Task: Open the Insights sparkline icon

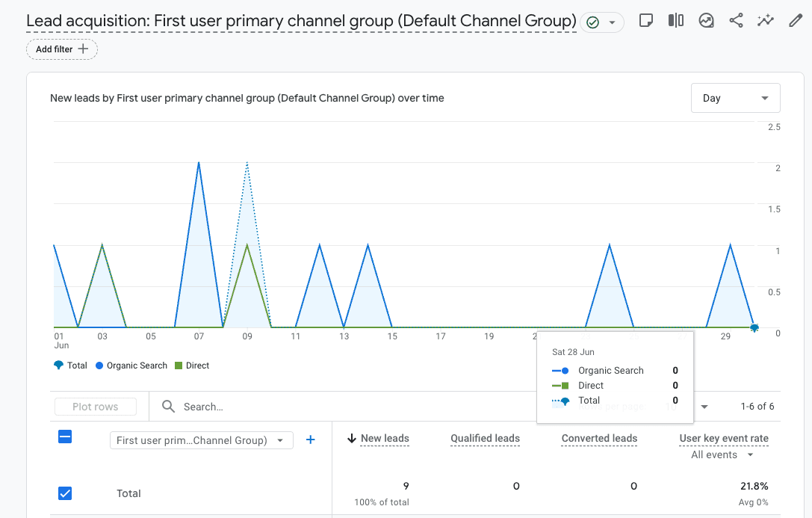Action: pos(766,21)
